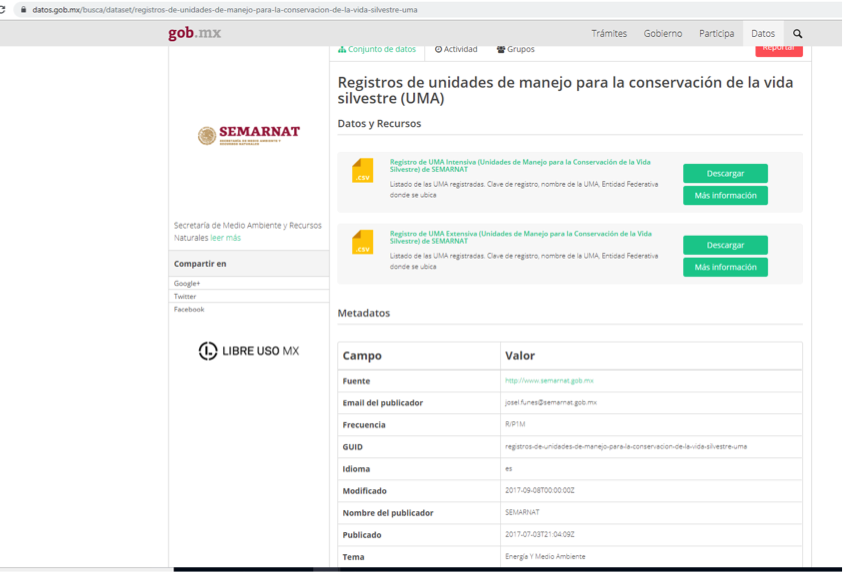Click the dataset title about UMA registros
This screenshot has height=572, width=843.
(x=565, y=90)
